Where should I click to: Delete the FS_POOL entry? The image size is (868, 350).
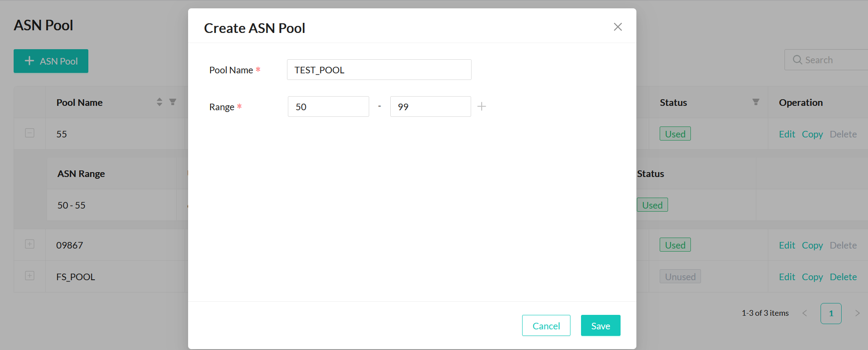(843, 277)
